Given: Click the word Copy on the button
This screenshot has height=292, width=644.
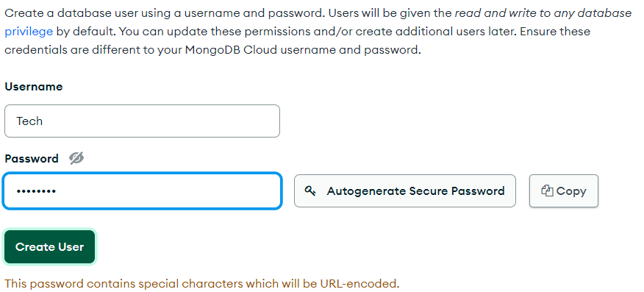Looking at the screenshot, I should (571, 191).
